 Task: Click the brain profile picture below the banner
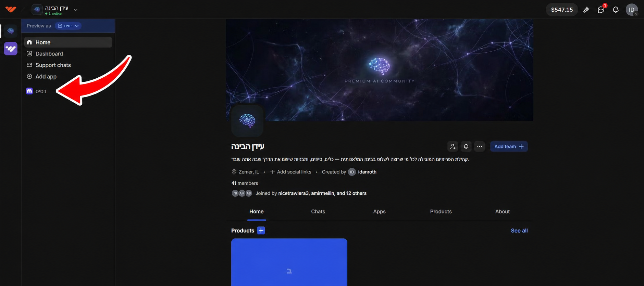coord(247,121)
